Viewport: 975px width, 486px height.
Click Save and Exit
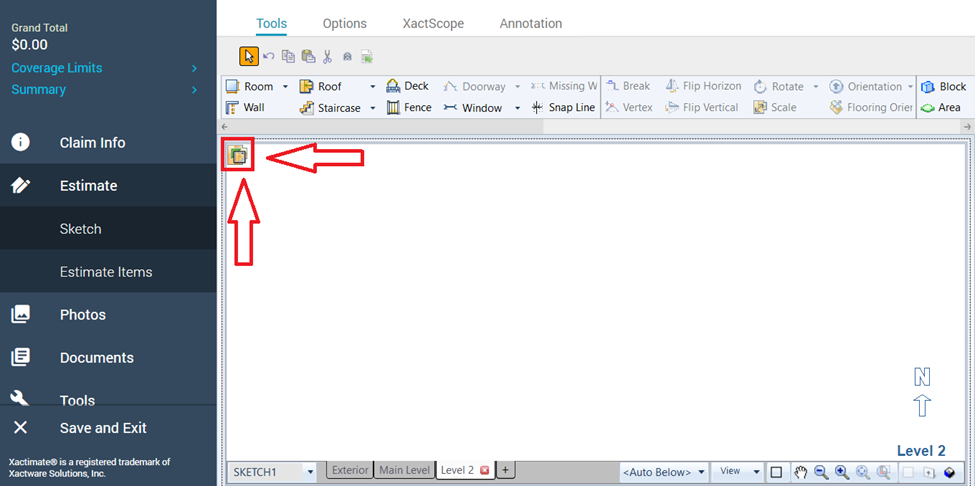(x=108, y=428)
